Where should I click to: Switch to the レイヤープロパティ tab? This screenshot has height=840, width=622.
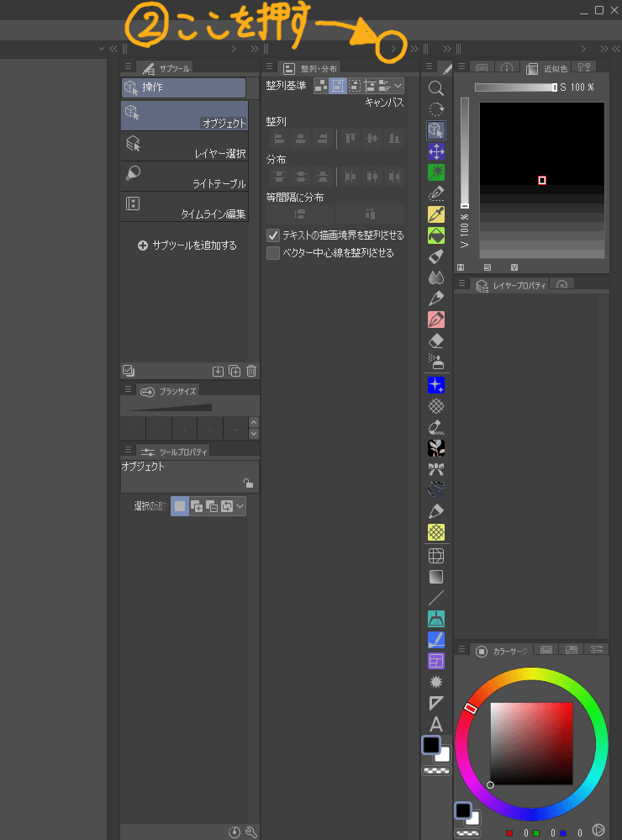(x=511, y=285)
